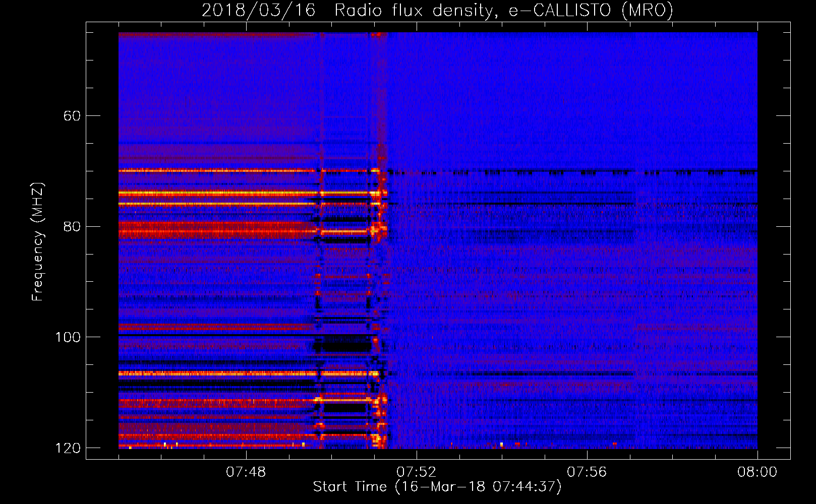Click the Start Time axis label
The image size is (816, 504).
click(437, 487)
